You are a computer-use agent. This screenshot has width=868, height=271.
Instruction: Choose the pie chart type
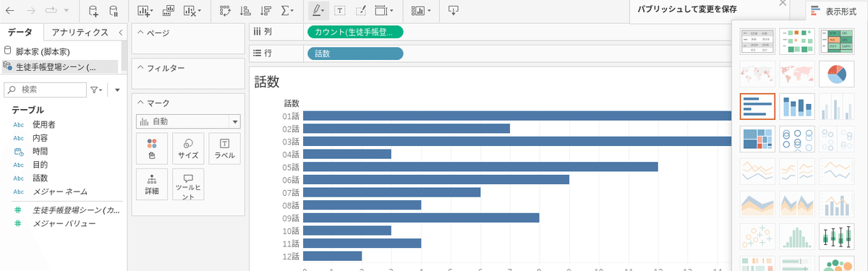click(x=837, y=74)
